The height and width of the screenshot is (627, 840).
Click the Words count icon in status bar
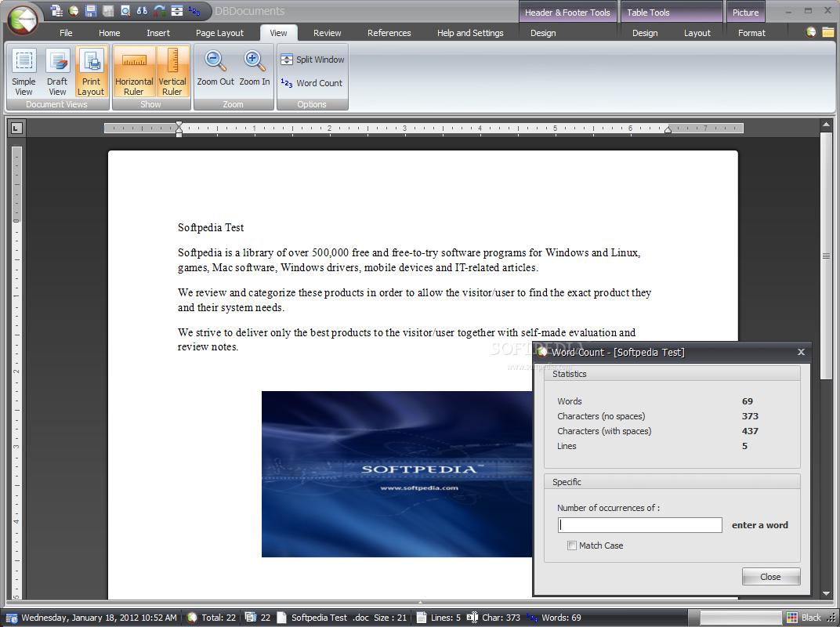(532, 618)
